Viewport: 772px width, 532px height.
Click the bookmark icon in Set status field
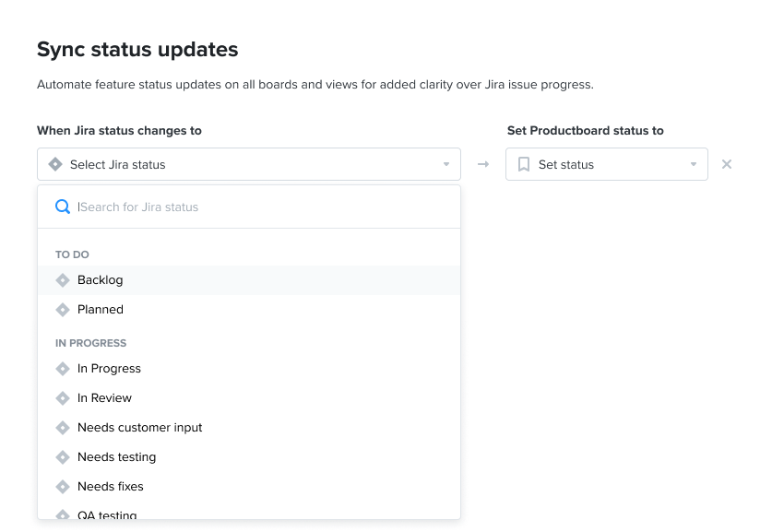[x=524, y=164]
